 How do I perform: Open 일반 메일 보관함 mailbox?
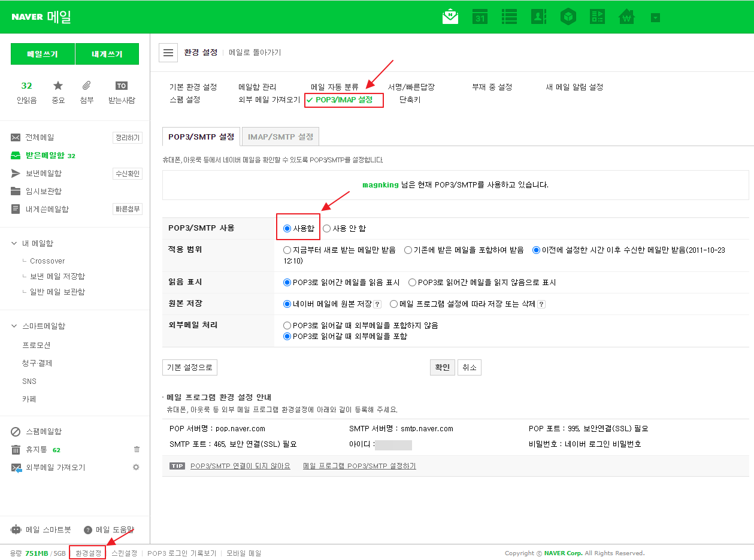pos(57,292)
